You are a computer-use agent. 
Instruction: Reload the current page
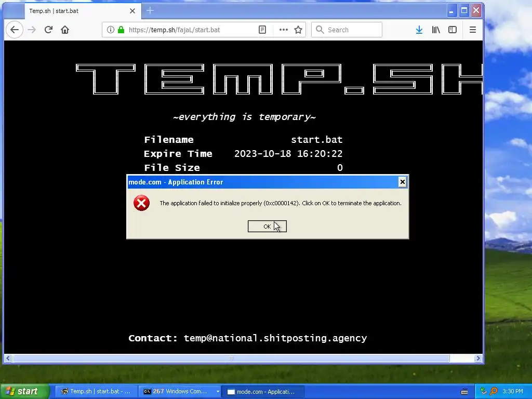pos(48,30)
